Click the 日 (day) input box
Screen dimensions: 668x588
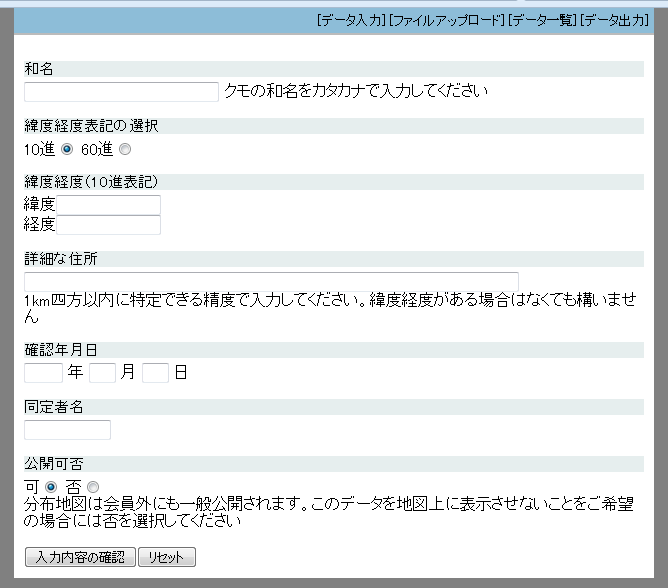155,373
